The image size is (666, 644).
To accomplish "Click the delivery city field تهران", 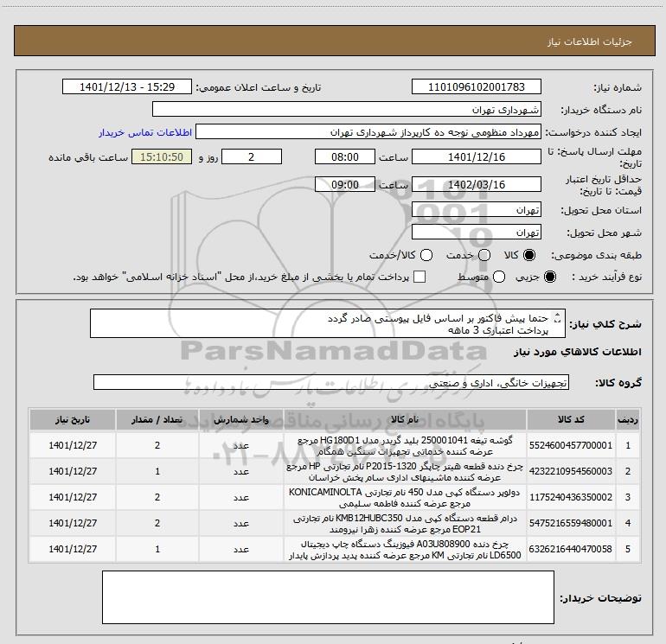I will pyautogui.click(x=476, y=232).
